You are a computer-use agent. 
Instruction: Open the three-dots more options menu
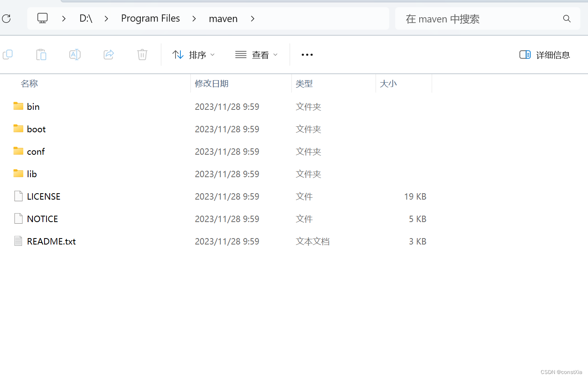307,55
